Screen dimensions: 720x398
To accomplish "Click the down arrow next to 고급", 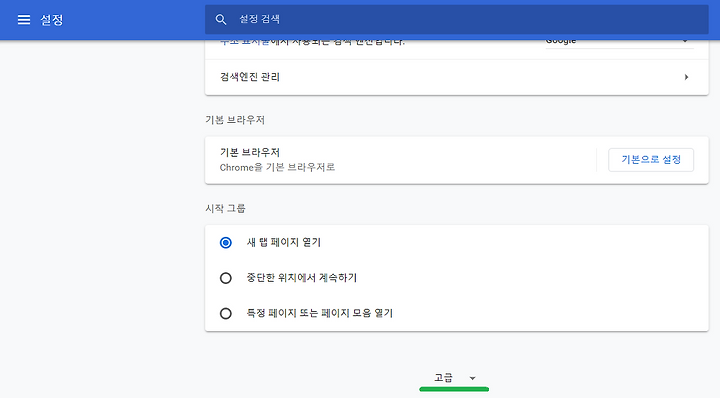I will [472, 378].
